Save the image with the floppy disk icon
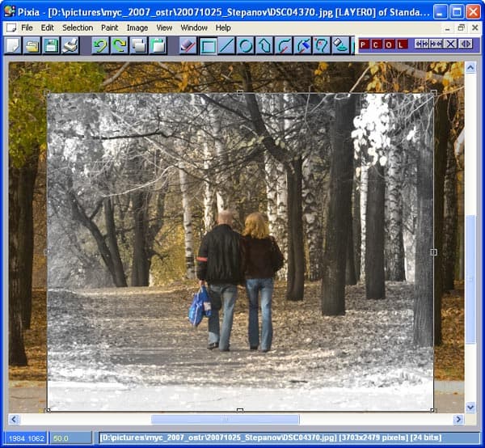 pos(52,46)
